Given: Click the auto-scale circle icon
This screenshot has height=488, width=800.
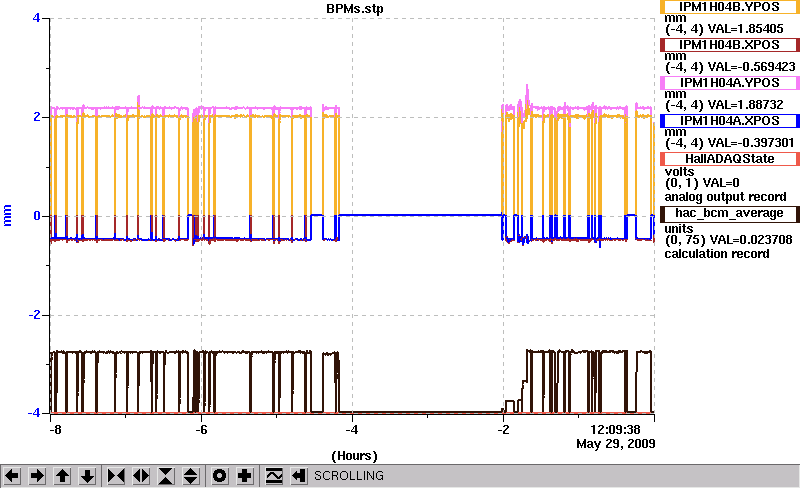Looking at the screenshot, I should point(219,476).
